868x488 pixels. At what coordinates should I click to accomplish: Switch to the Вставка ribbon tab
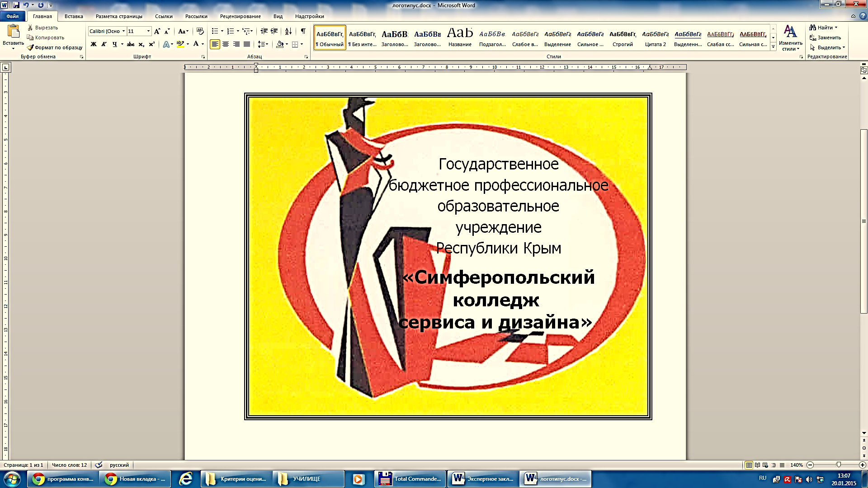point(74,16)
